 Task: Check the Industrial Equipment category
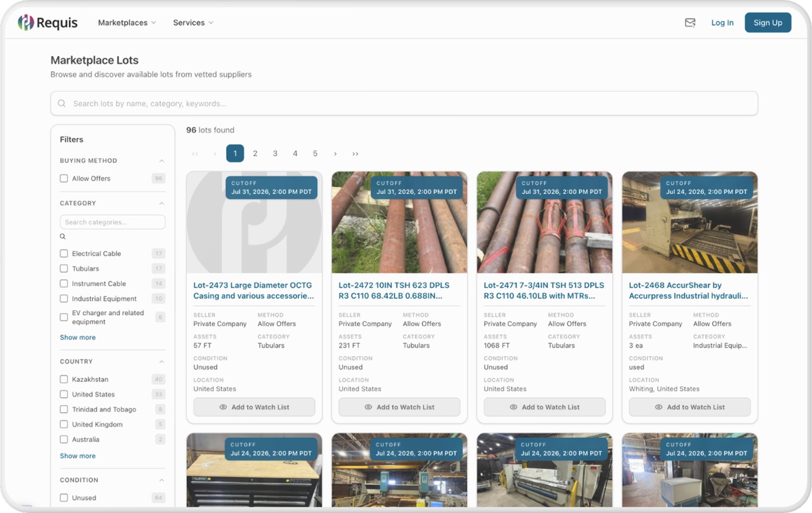(64, 299)
